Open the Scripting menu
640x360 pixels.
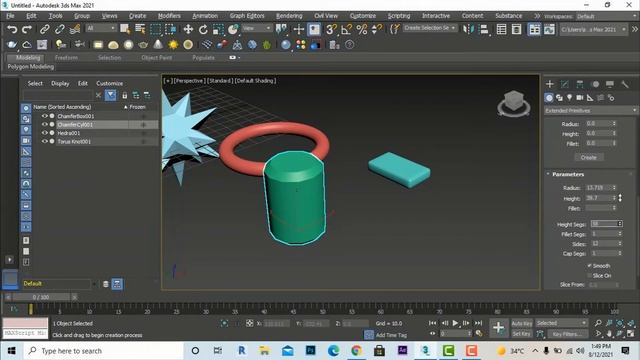coord(399,16)
